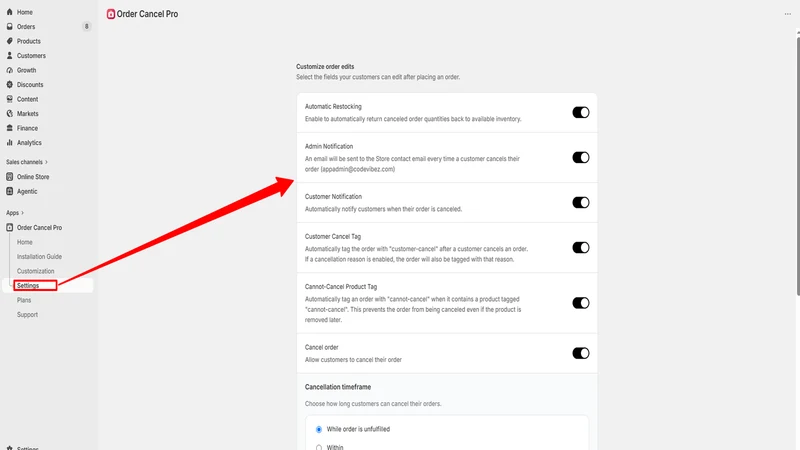Click the Customize order edits heading
Screen dimensions: 800x450
coord(325,66)
